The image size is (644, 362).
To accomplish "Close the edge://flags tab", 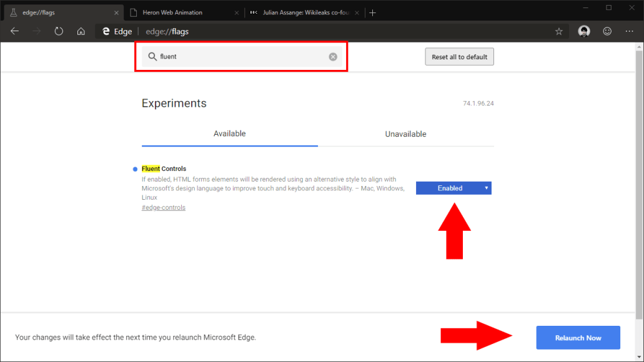I will (116, 12).
